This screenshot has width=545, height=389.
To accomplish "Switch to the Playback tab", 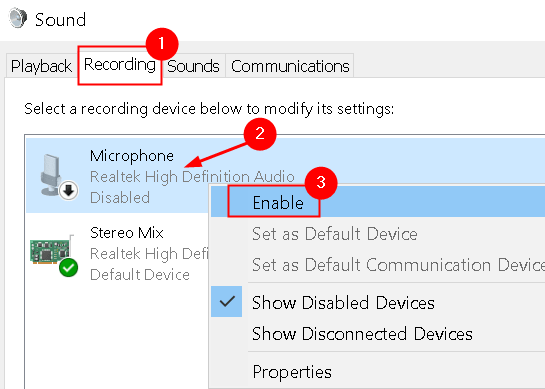I will click(41, 66).
